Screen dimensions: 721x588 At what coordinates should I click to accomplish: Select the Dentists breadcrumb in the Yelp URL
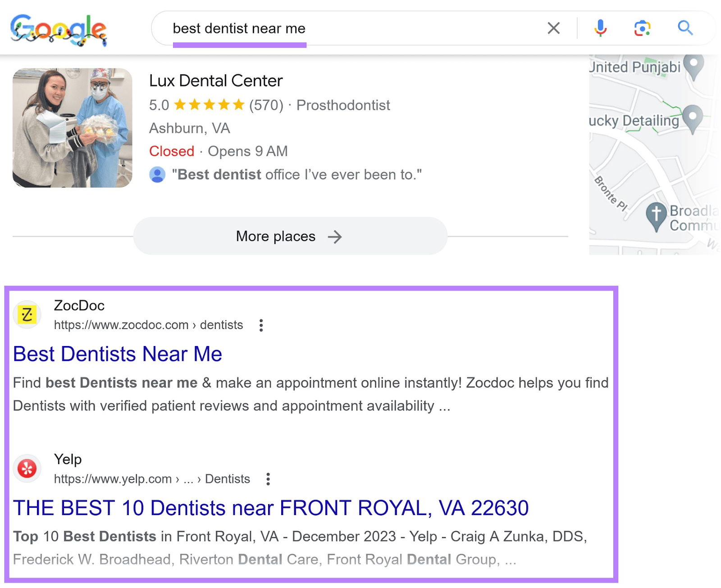(228, 479)
